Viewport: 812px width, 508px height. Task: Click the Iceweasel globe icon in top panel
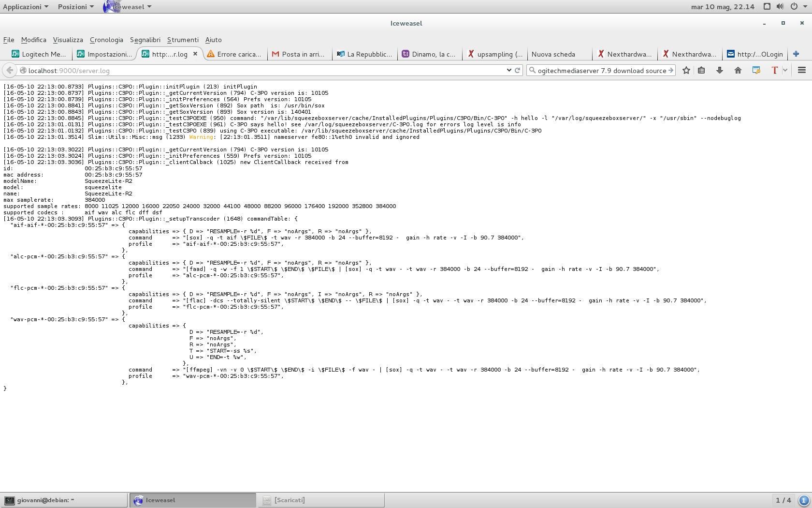pos(111,6)
